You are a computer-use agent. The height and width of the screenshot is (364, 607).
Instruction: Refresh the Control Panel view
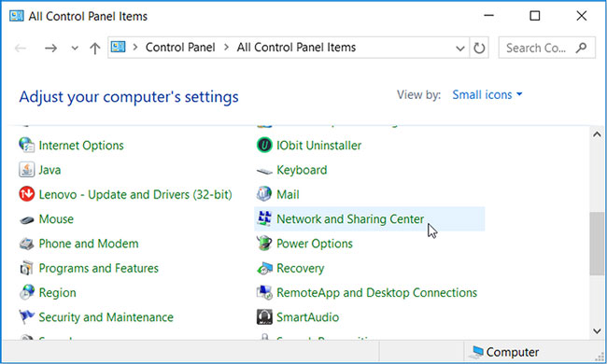[x=479, y=48]
